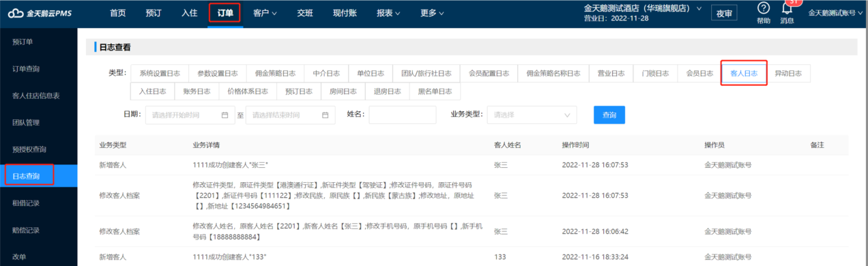
Task: Open the message bell notifications icon
Action: click(787, 8)
